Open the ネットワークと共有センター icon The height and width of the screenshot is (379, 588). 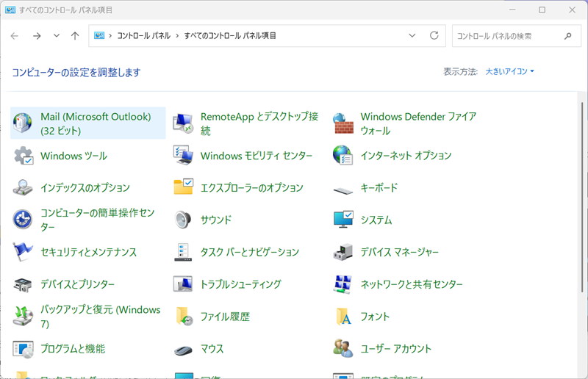click(x=343, y=284)
